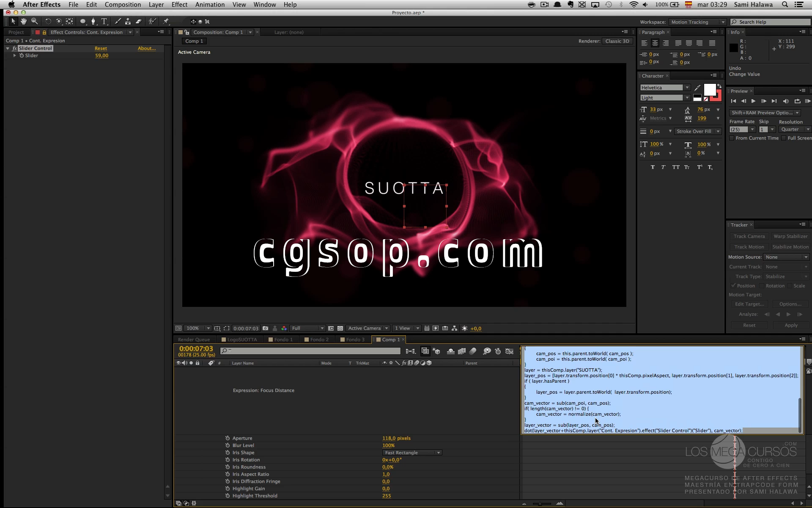This screenshot has width=812, height=508.
Task: Toggle the Aperture stopwatch
Action: pyautogui.click(x=228, y=438)
